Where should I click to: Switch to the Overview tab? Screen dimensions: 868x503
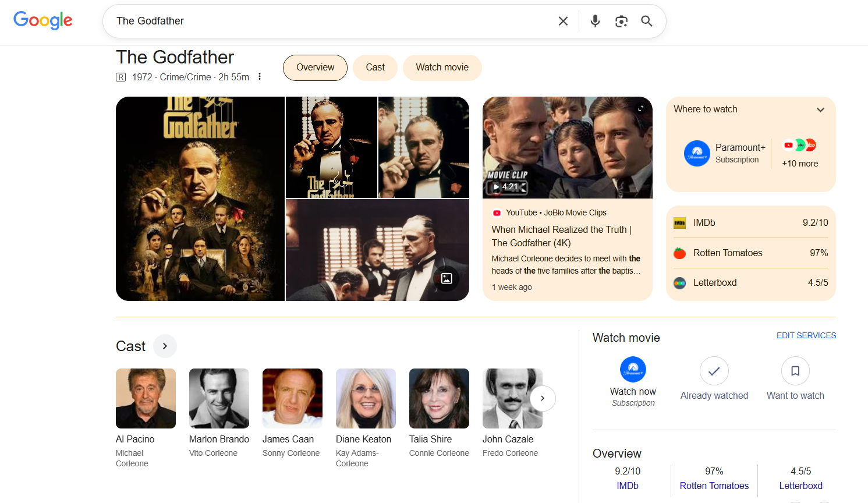(x=315, y=68)
